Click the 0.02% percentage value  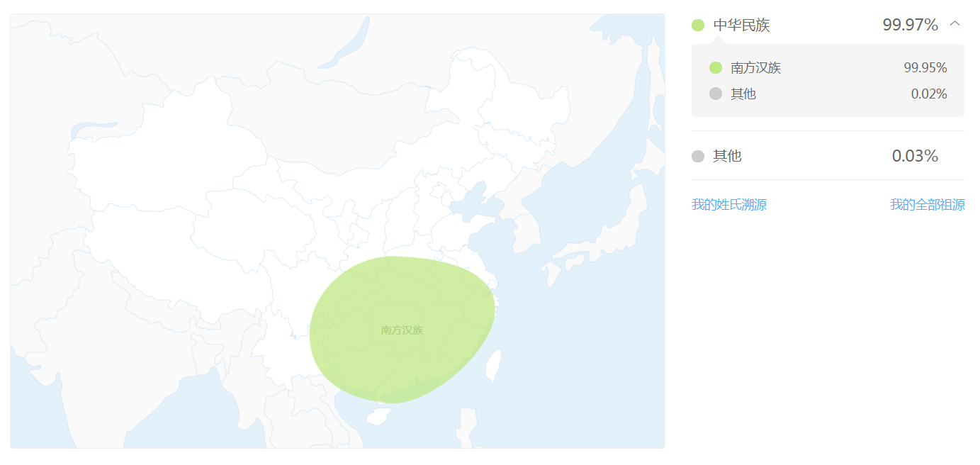pyautogui.click(x=928, y=94)
